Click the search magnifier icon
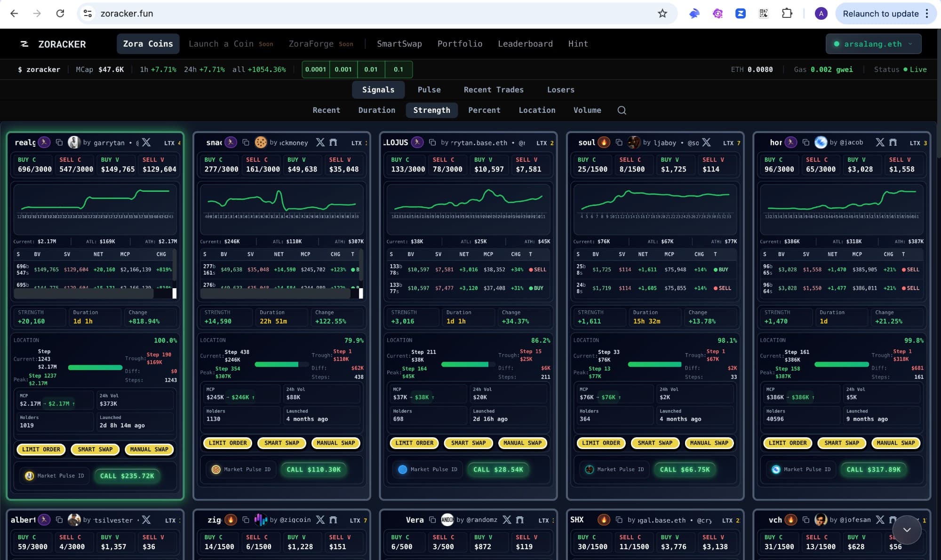 [x=622, y=110]
